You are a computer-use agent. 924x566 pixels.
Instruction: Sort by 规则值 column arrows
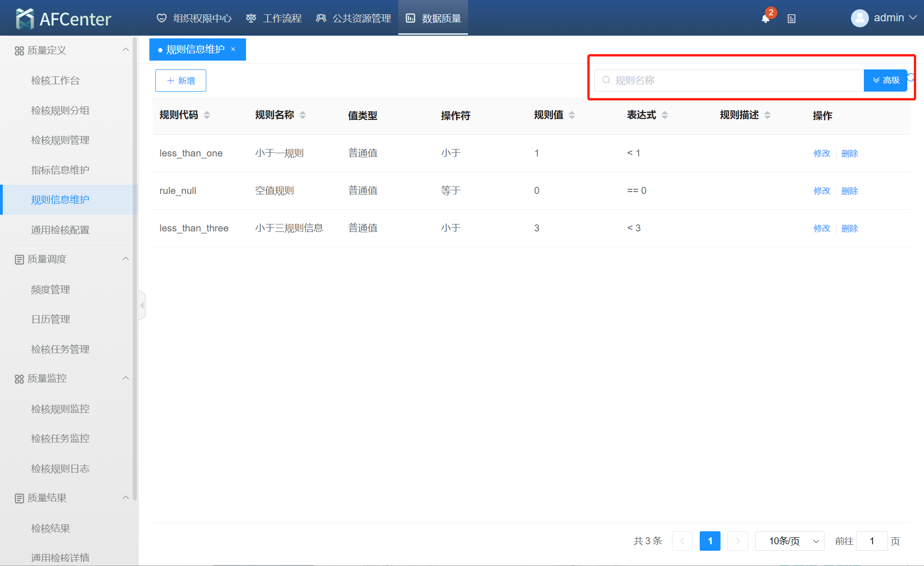click(x=572, y=115)
